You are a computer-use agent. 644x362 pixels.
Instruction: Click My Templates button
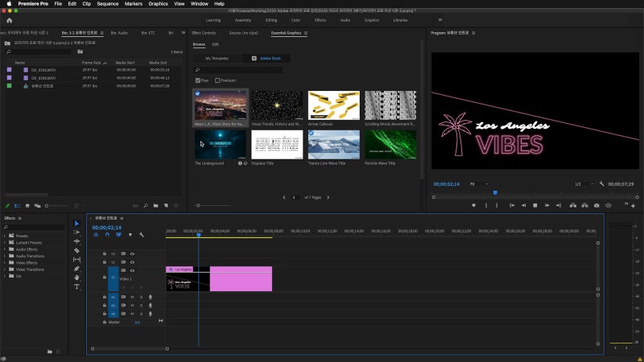point(217,58)
